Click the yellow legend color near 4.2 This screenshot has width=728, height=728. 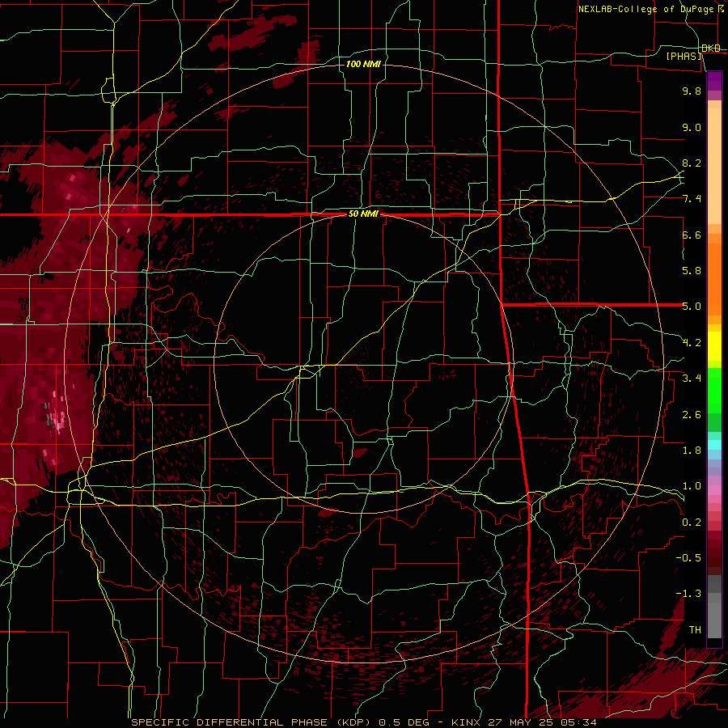pos(714,346)
